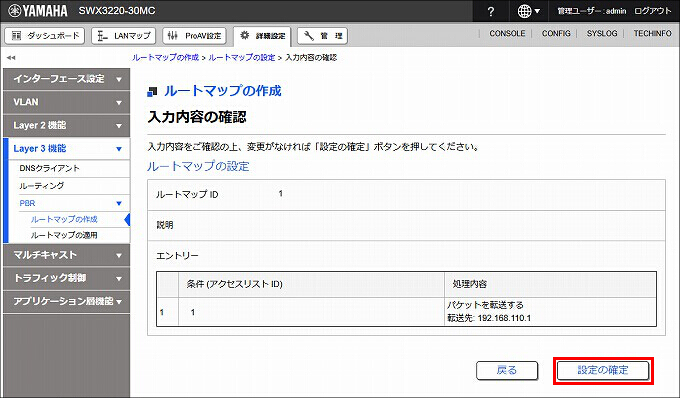Viewport: 680px width, 398px height.
Task: Select ルートマップの適用 in sidebar
Action: (x=64, y=235)
